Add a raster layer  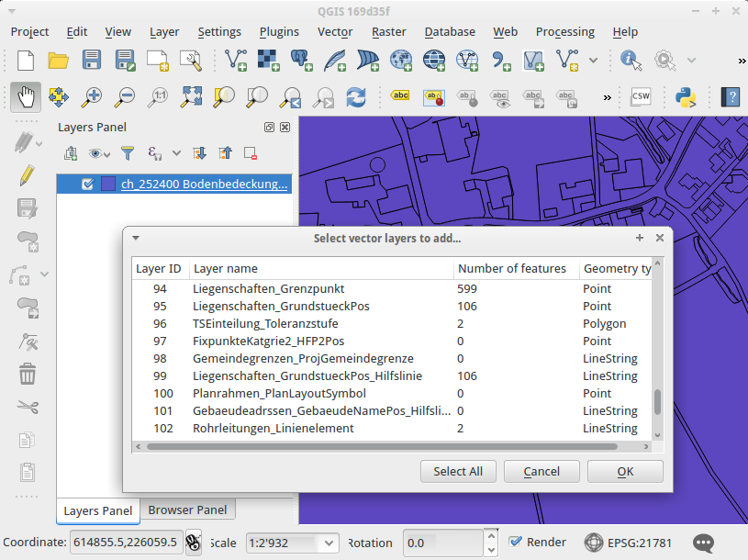[269, 60]
